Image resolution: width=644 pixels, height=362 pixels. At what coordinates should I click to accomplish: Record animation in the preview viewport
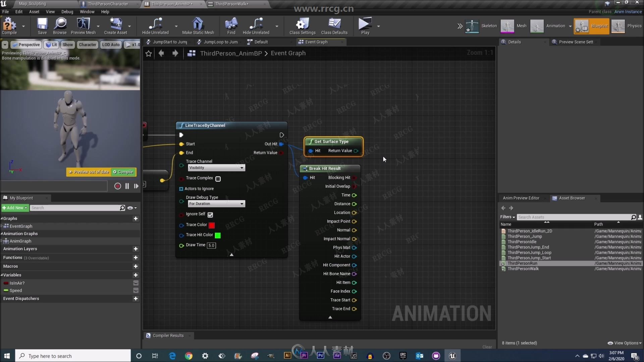117,186
